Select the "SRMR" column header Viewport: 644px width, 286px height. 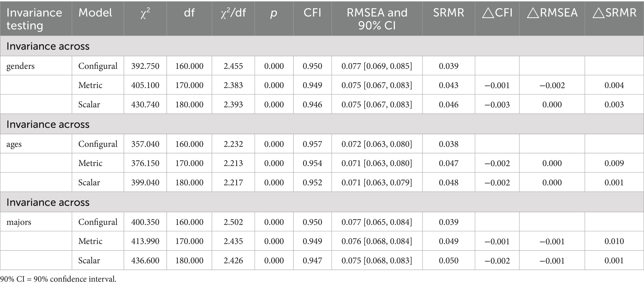click(x=448, y=12)
